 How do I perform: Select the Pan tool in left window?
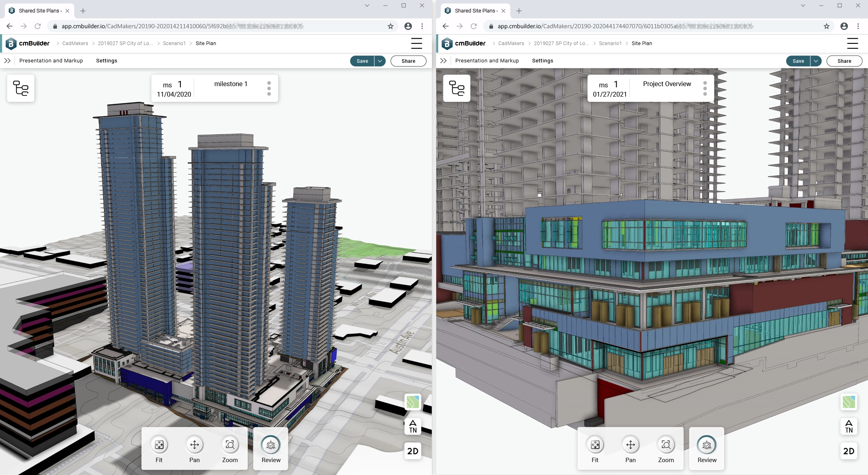click(x=195, y=449)
